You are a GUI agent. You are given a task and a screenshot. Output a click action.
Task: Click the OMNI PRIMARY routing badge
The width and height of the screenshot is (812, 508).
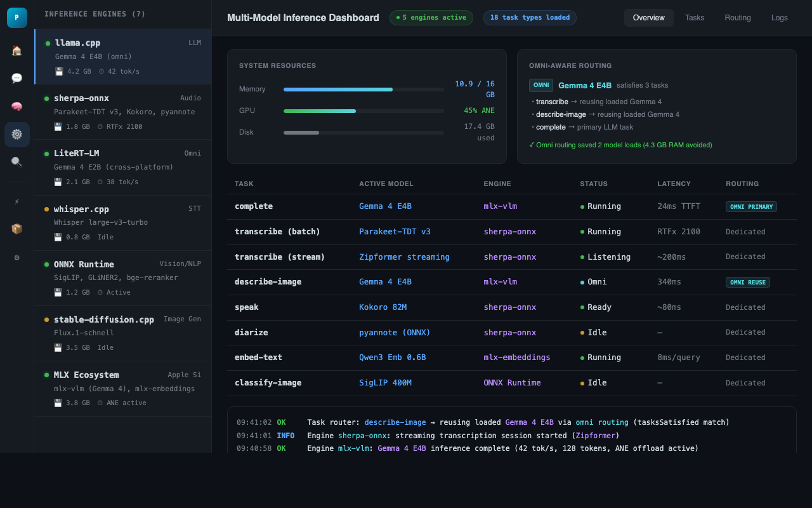click(x=751, y=206)
